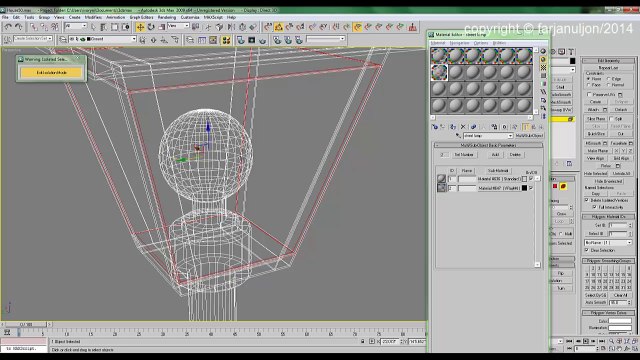This screenshot has width=640, height=360.
Task: Click Play Animation button
Action: click(586, 341)
